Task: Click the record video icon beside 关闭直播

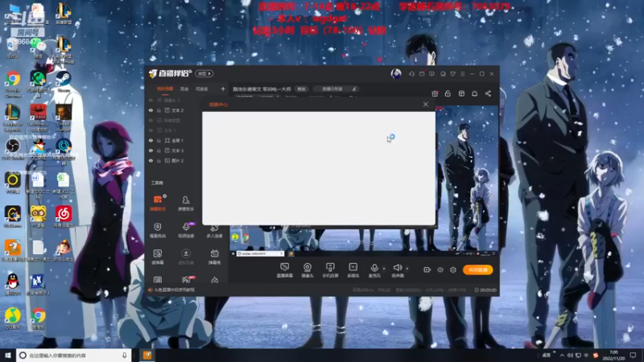Action: [x=427, y=269]
